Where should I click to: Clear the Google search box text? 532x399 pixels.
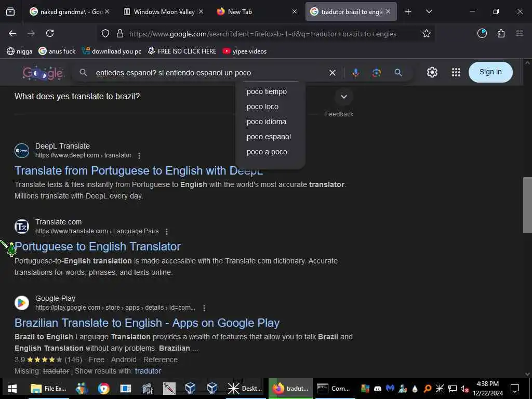[x=332, y=73]
